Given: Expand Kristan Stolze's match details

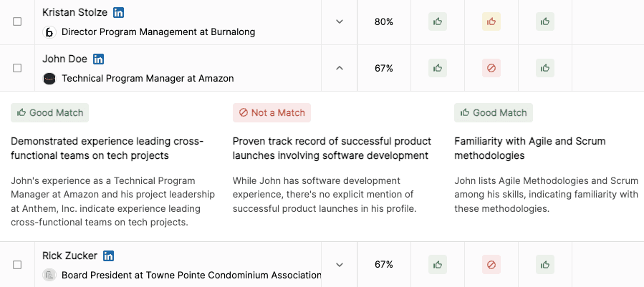Looking at the screenshot, I should click(340, 21).
